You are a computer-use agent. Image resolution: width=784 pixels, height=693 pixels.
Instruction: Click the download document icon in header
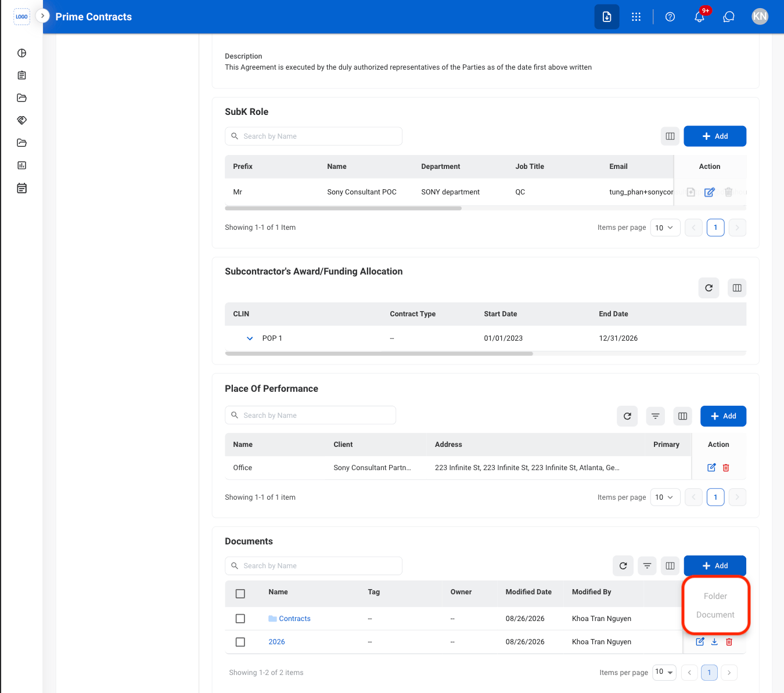coord(607,17)
